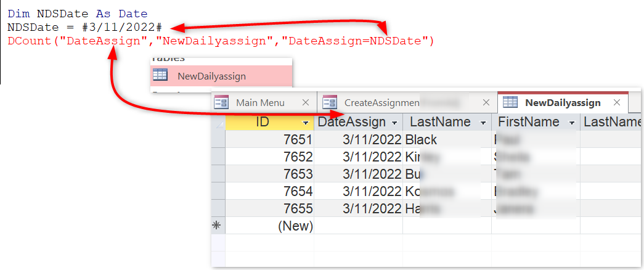Open the ID column filter dropdown
Screen dimensions: 644x270
(306, 123)
